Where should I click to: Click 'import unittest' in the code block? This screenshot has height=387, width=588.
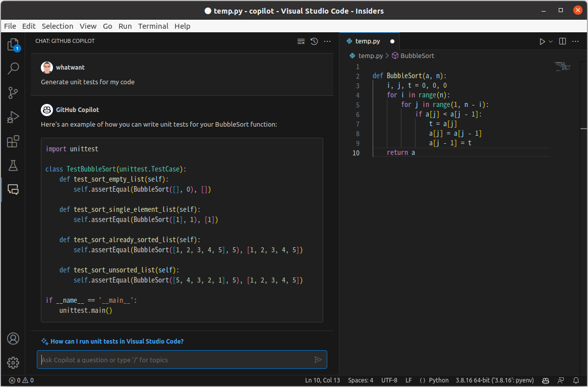(x=72, y=149)
